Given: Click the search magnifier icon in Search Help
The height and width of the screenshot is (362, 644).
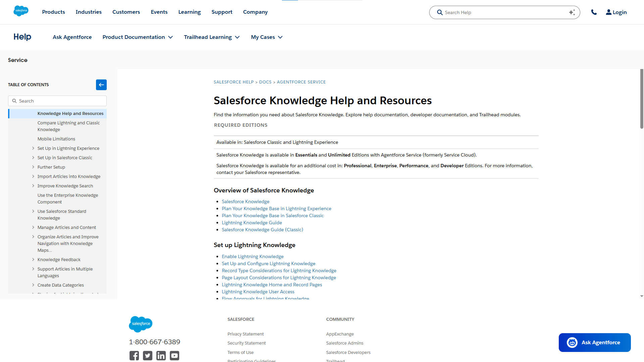Looking at the screenshot, I should [x=440, y=12].
